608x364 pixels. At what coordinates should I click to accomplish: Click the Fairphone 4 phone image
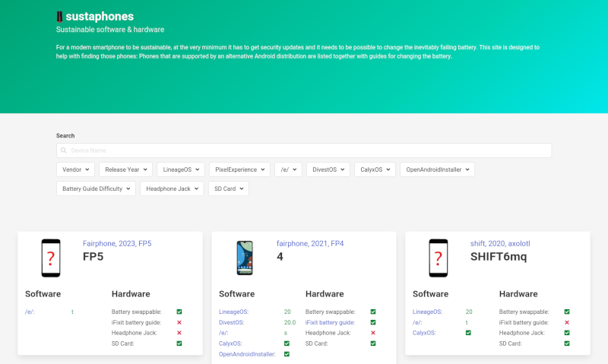point(245,258)
